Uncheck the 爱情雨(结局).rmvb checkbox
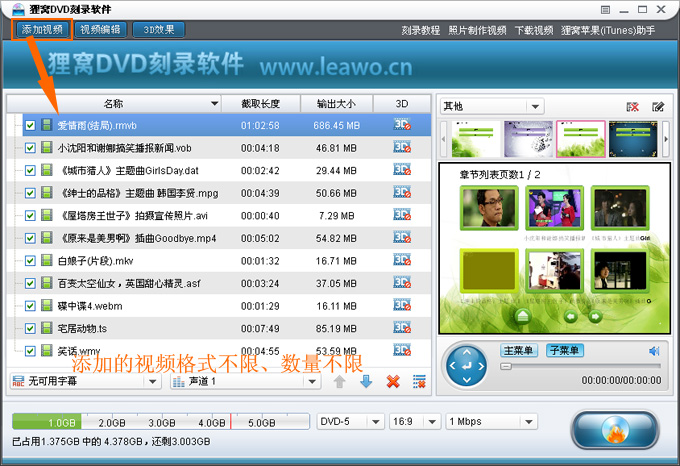Image resolution: width=680 pixels, height=466 pixels. [x=30, y=125]
